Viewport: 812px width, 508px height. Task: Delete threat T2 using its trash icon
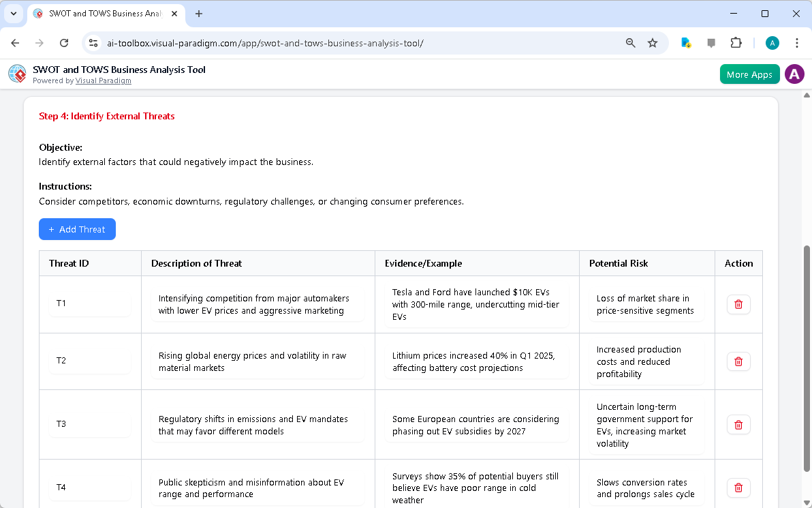click(x=738, y=361)
